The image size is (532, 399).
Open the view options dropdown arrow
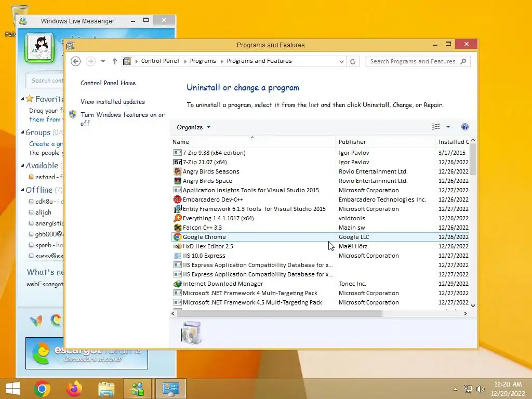point(448,127)
